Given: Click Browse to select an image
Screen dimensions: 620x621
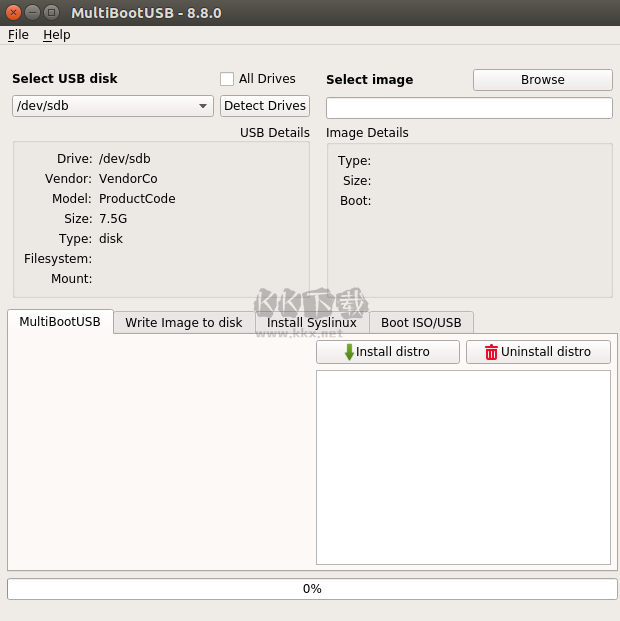Looking at the screenshot, I should click(x=542, y=80).
